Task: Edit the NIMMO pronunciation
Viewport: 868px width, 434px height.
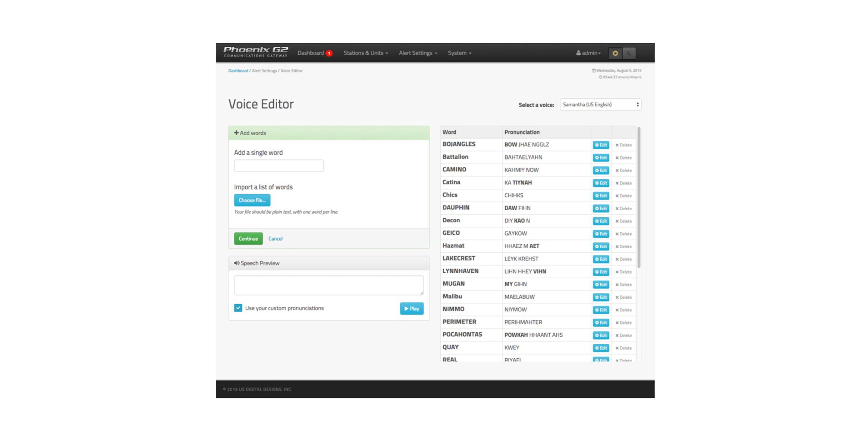Action: pyautogui.click(x=601, y=310)
